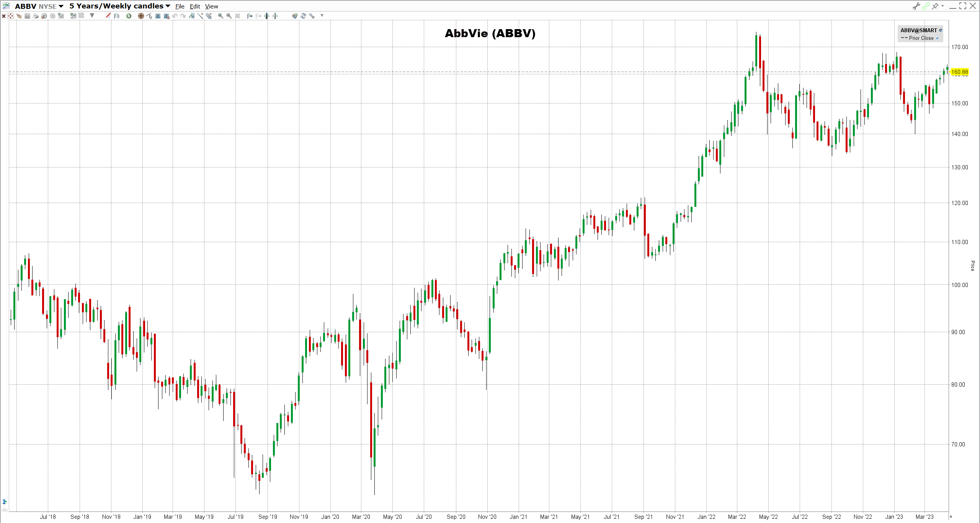Viewport: 980px width, 523px height.
Task: Click the AbbVie (ABBV) chart title
Action: [490, 33]
